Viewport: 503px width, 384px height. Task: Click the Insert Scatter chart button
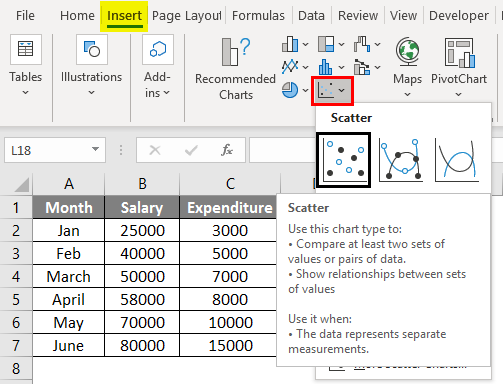[332, 91]
